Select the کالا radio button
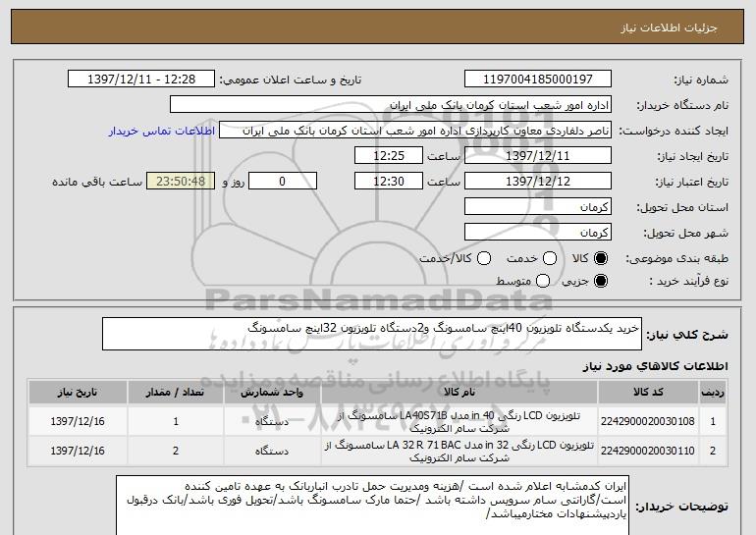756x535 pixels. pos(601,258)
